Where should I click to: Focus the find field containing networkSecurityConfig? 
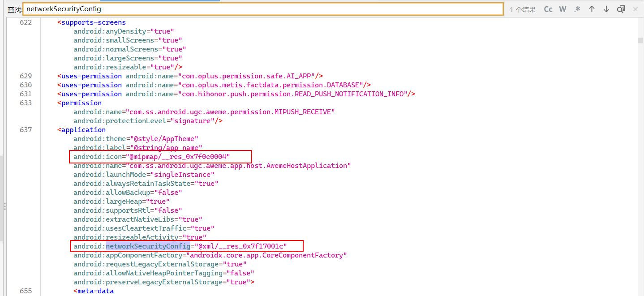tap(263, 9)
